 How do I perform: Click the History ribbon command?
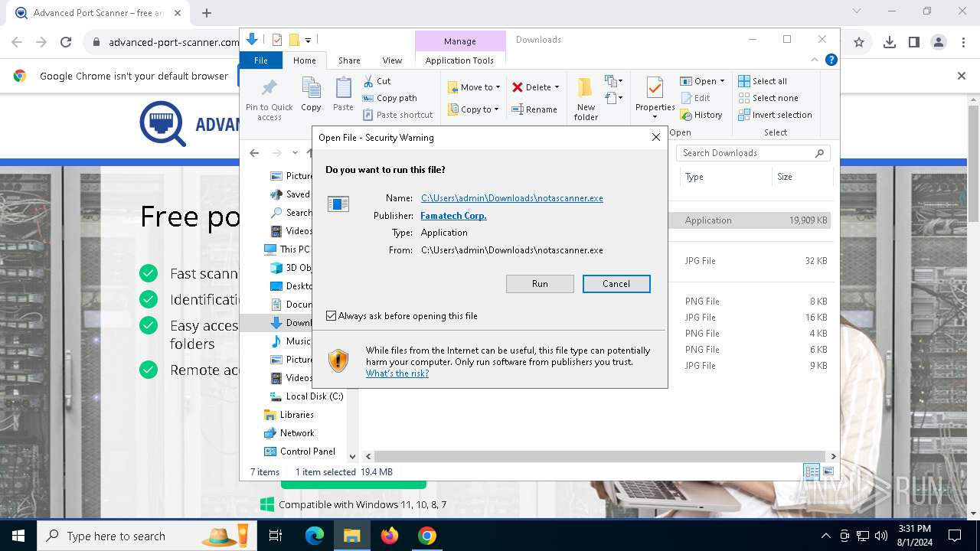(701, 115)
